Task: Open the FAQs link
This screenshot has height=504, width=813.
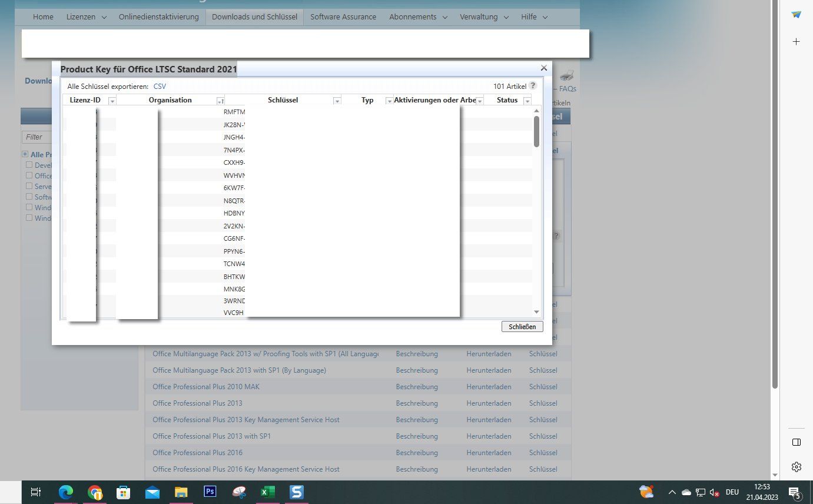Action: click(x=568, y=89)
